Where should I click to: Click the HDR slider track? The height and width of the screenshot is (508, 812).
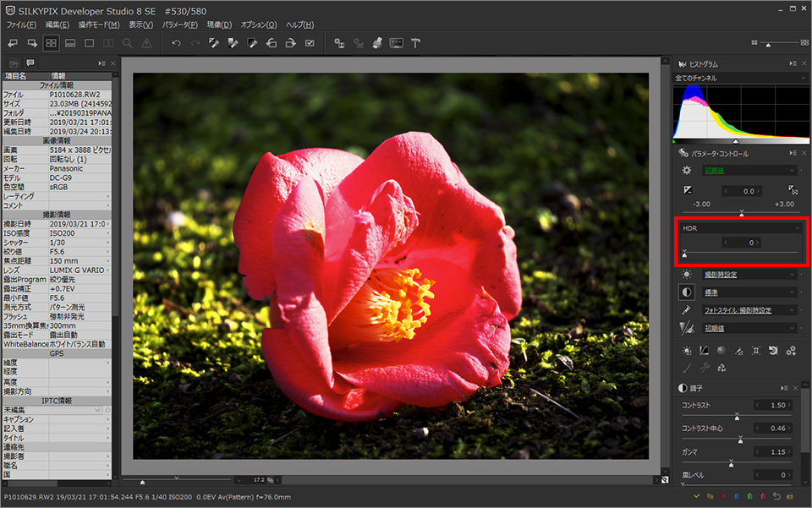coord(741,253)
